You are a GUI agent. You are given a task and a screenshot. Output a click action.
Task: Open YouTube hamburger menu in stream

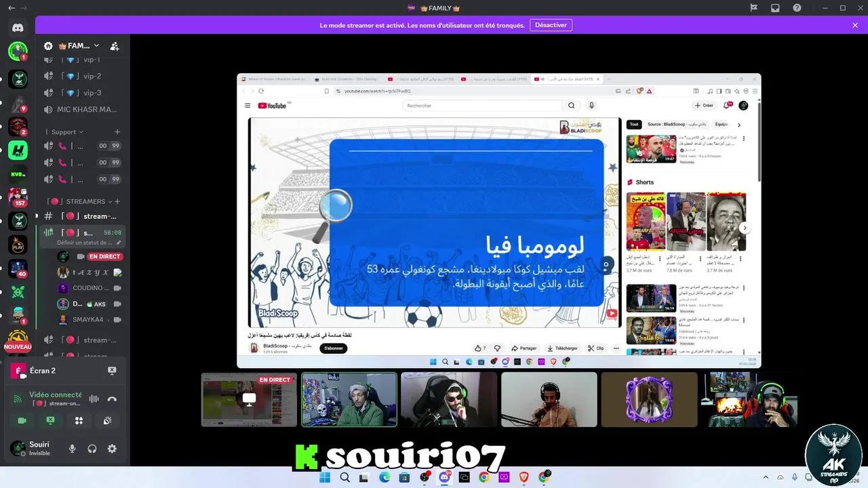point(248,105)
